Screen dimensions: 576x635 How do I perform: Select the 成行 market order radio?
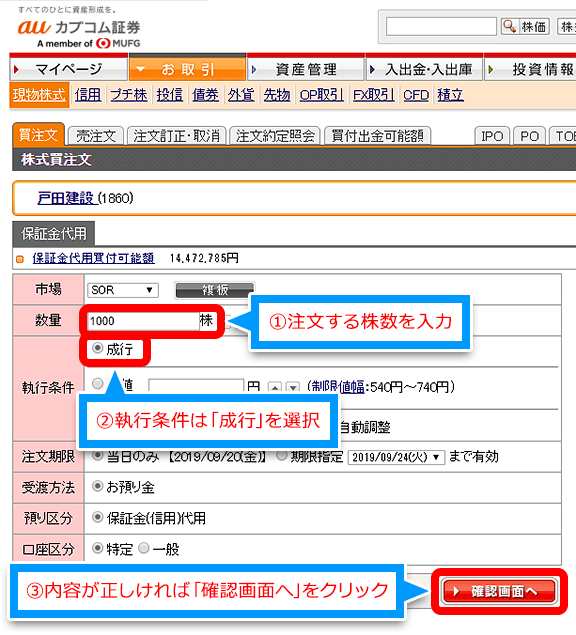tap(97, 348)
